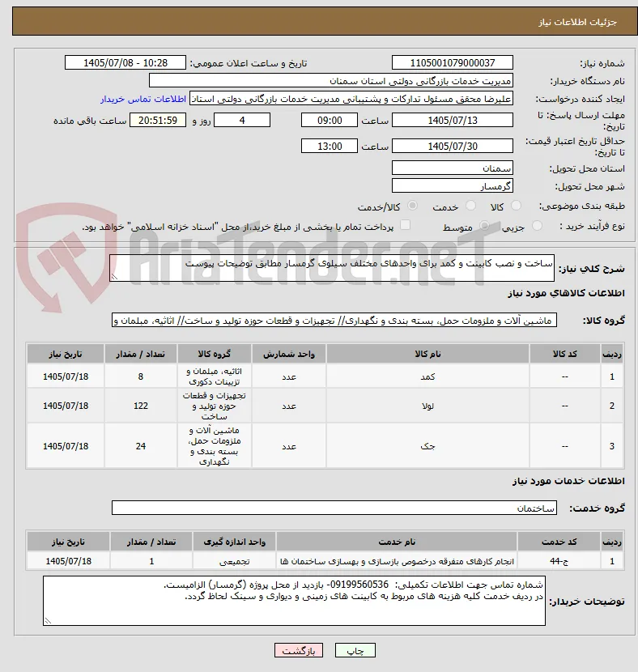
Task: Select the کالا/خدمت radio button
Action: [412, 206]
